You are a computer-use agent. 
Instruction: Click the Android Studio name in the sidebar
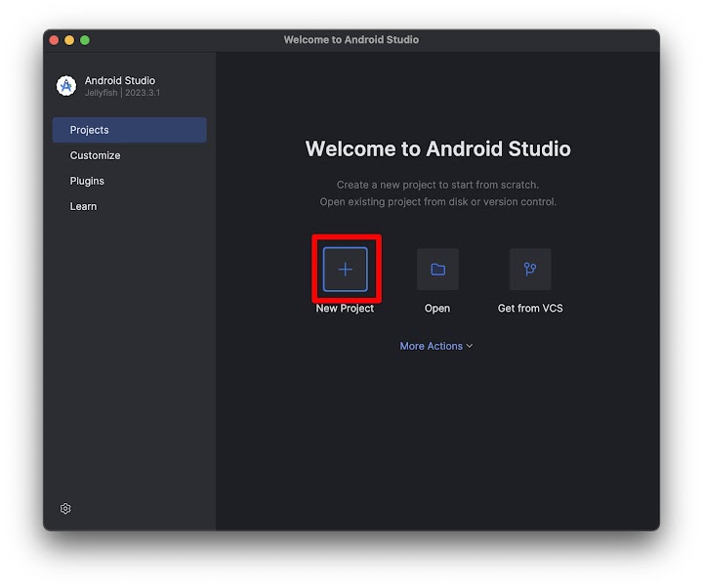(x=120, y=80)
